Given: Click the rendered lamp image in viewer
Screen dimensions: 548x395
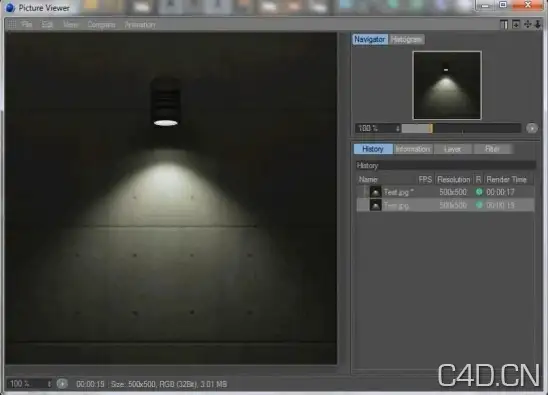Looking at the screenshot, I should (x=171, y=199).
